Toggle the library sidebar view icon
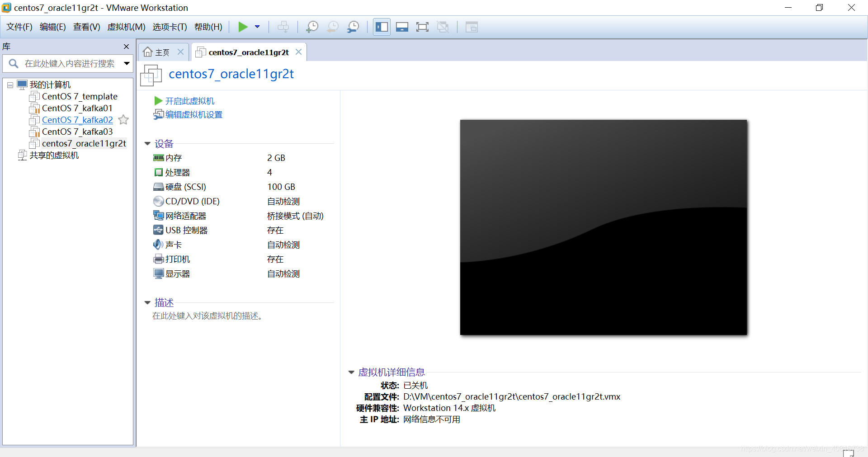 click(x=382, y=27)
